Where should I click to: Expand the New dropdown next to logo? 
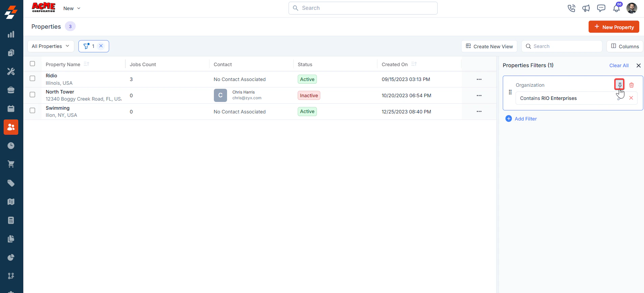(72, 8)
